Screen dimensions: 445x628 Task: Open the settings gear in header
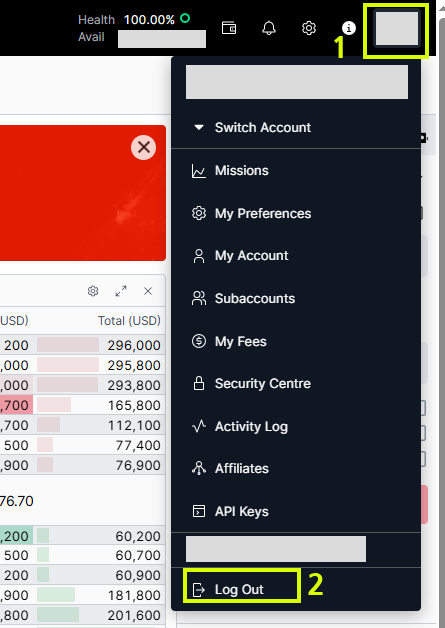pos(309,28)
